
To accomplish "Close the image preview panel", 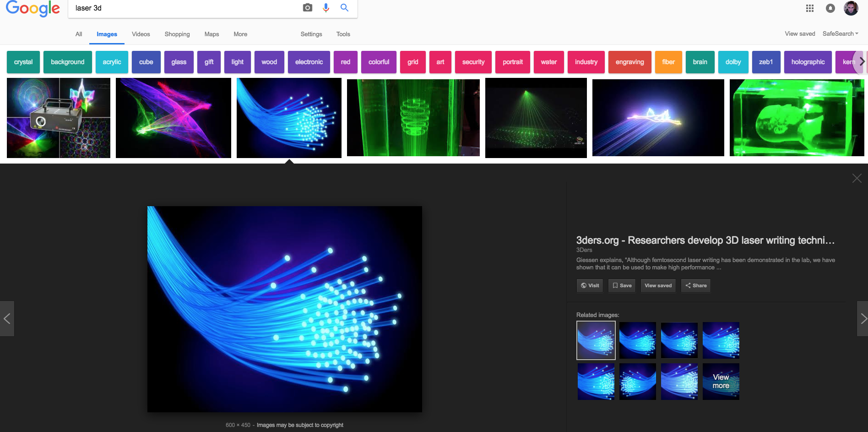I will tap(857, 178).
